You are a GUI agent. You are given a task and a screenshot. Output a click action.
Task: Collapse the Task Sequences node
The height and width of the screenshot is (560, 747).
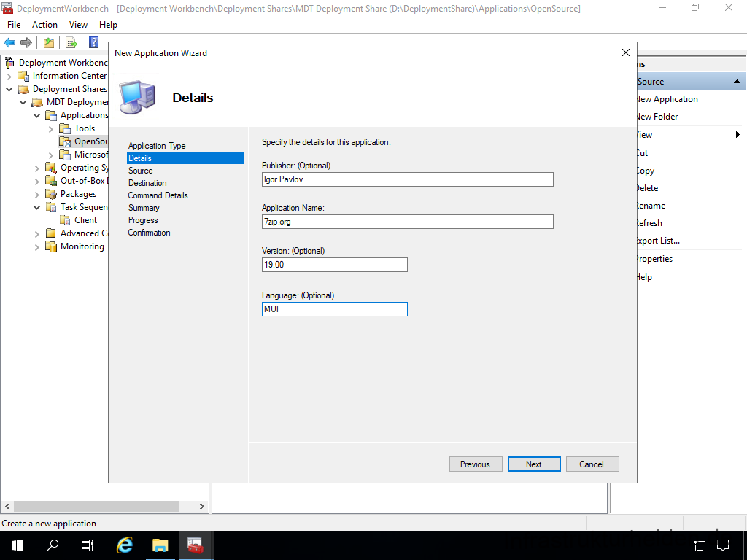36,207
